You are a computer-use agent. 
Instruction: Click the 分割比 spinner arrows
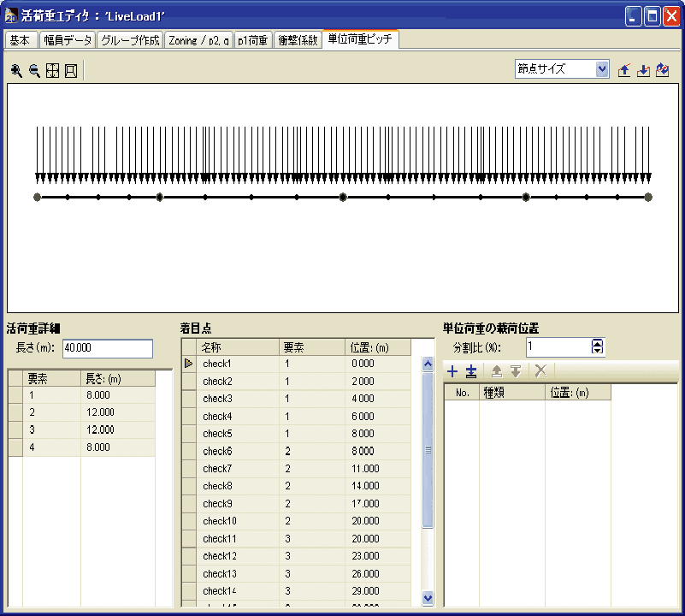[x=598, y=346]
